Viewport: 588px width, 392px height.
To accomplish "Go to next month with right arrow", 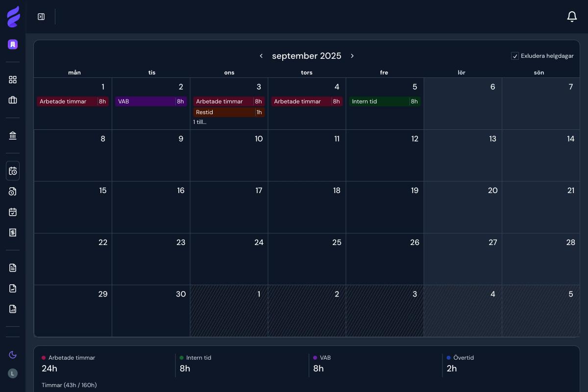I will point(352,56).
